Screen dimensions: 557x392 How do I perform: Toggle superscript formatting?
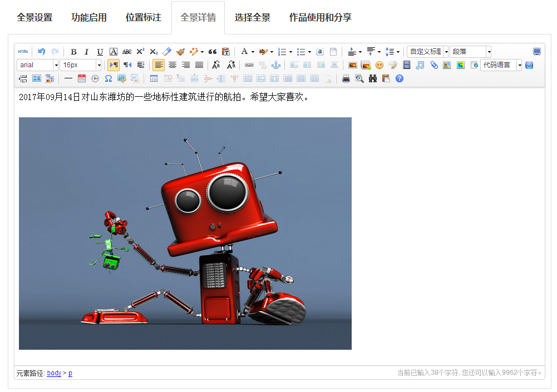(x=140, y=52)
